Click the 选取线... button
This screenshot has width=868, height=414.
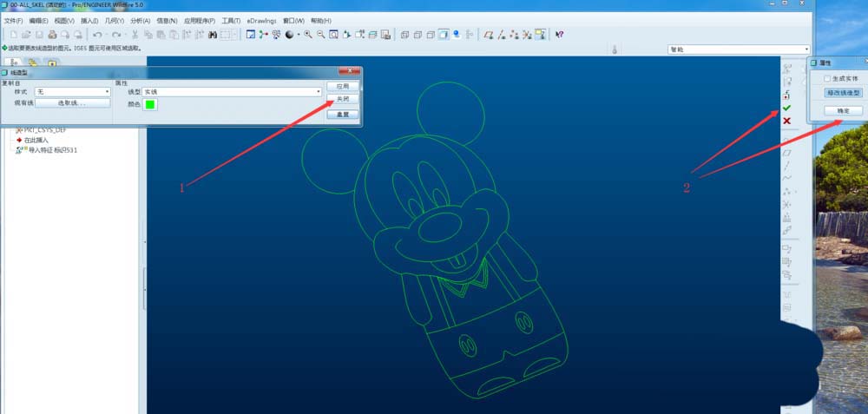coord(73,103)
